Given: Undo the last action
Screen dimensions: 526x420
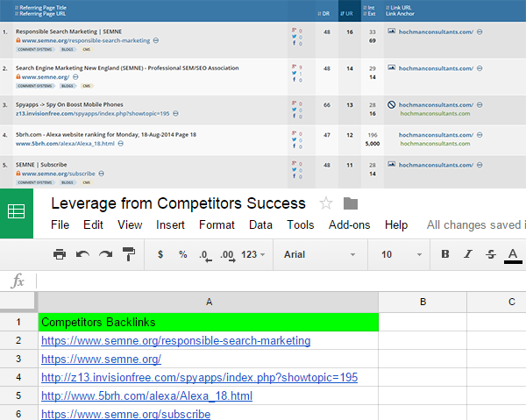Looking at the screenshot, I should pyautogui.click(x=82, y=254).
